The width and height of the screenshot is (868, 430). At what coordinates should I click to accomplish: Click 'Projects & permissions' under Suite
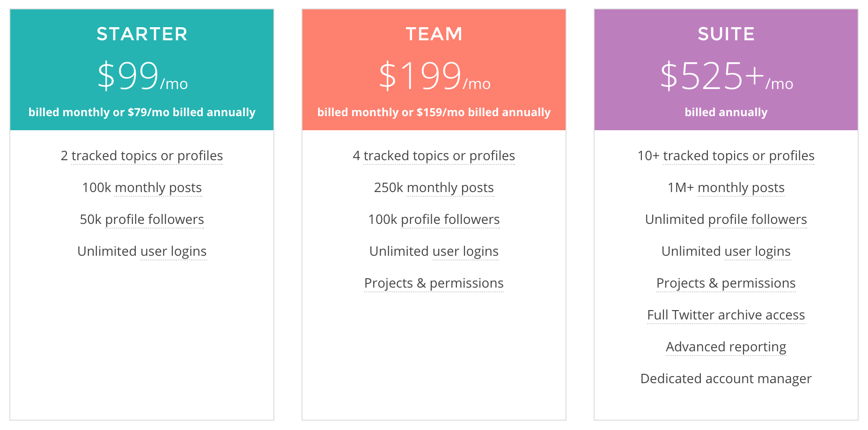tap(726, 283)
